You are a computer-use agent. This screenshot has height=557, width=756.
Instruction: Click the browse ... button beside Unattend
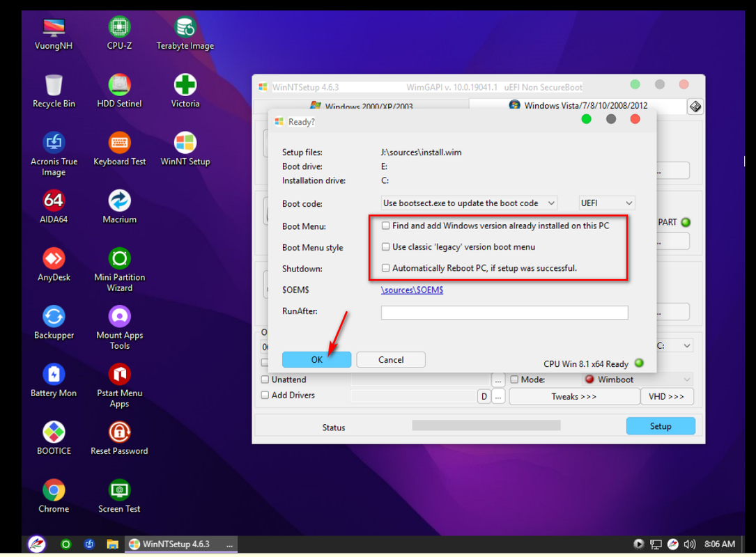click(498, 380)
